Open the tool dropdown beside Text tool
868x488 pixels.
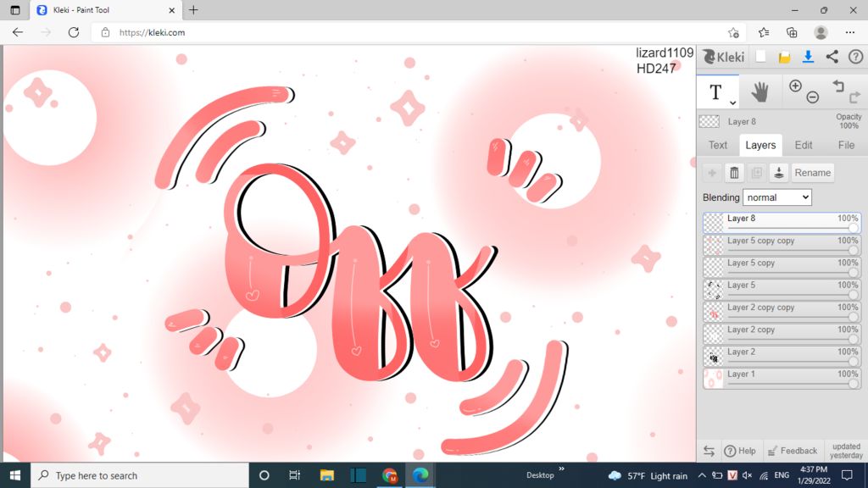coord(732,103)
